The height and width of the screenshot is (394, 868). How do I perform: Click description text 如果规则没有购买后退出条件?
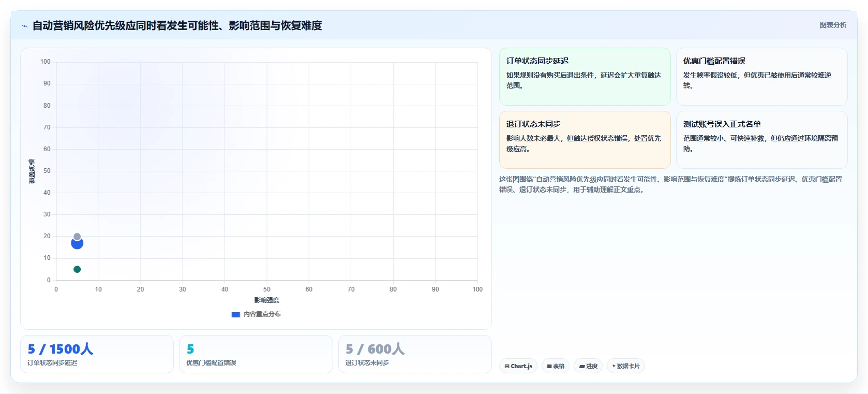pyautogui.click(x=583, y=80)
